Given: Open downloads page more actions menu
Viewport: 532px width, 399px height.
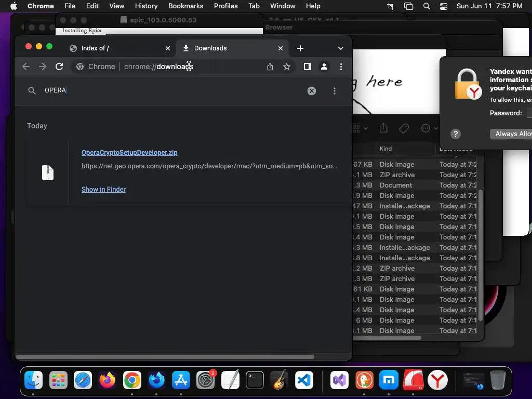Looking at the screenshot, I should click(335, 91).
